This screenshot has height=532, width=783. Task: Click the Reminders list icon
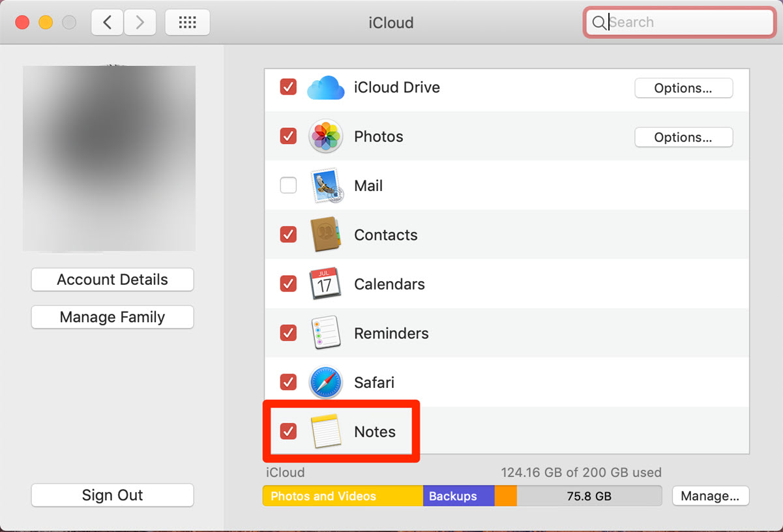pyautogui.click(x=325, y=333)
